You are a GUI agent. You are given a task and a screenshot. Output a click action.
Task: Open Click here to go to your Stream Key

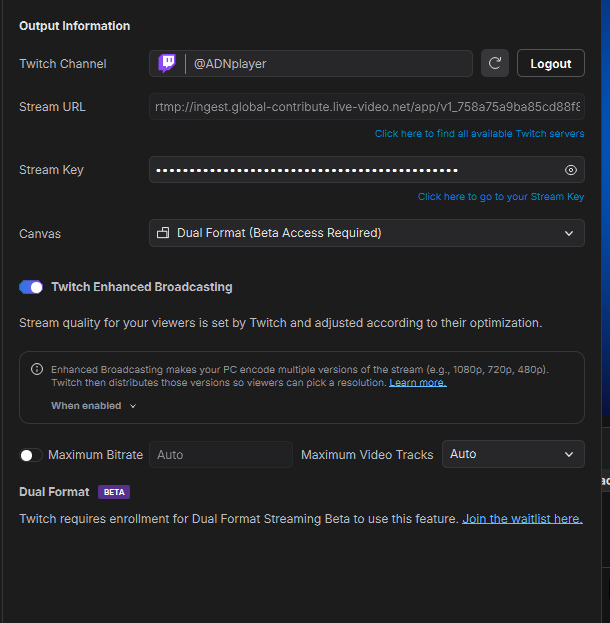coord(501,197)
